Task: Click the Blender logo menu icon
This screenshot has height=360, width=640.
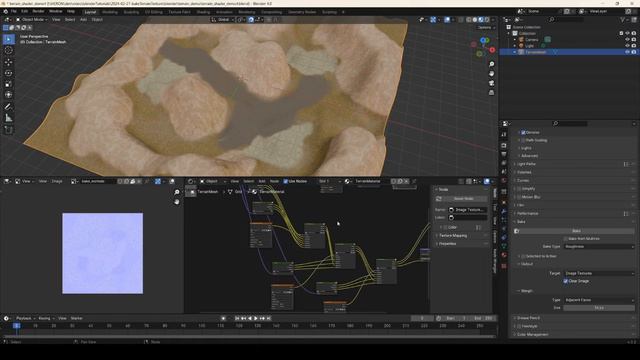Action: (5, 11)
